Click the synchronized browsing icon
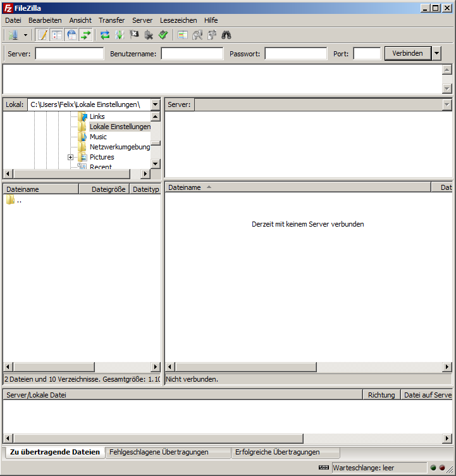 click(x=212, y=35)
